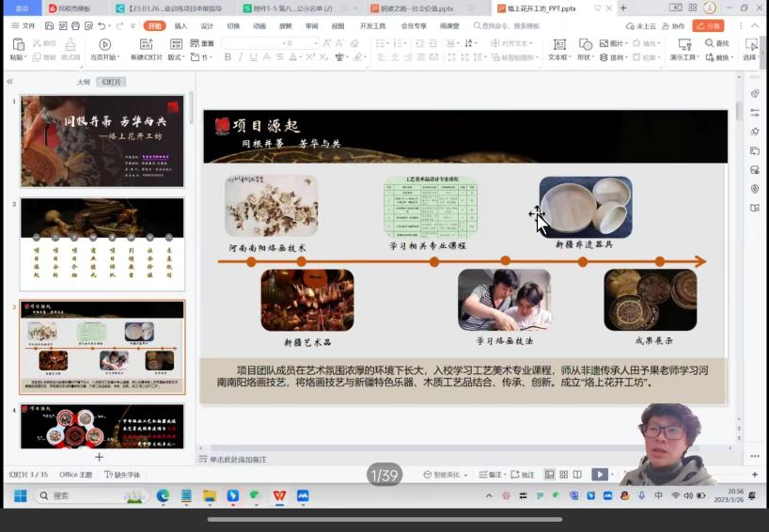Click the grid slide sorter view icon
Viewport: 769px width, 532px height.
563,474
